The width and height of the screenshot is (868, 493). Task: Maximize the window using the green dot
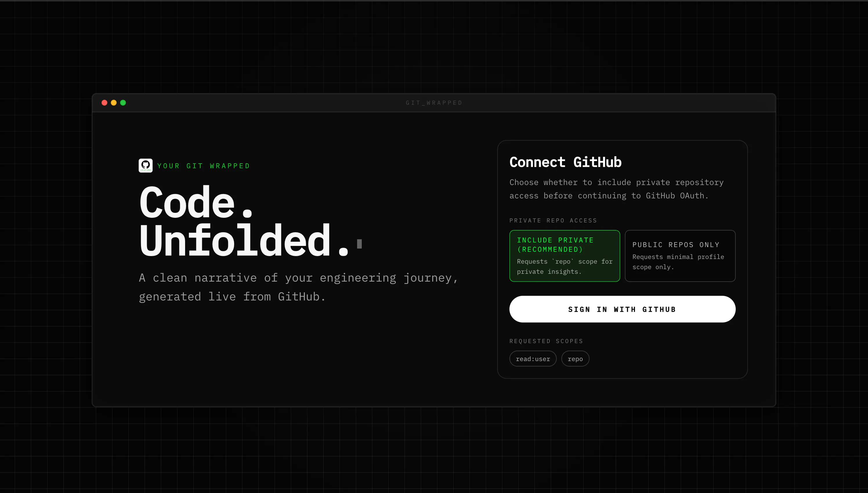click(x=123, y=103)
